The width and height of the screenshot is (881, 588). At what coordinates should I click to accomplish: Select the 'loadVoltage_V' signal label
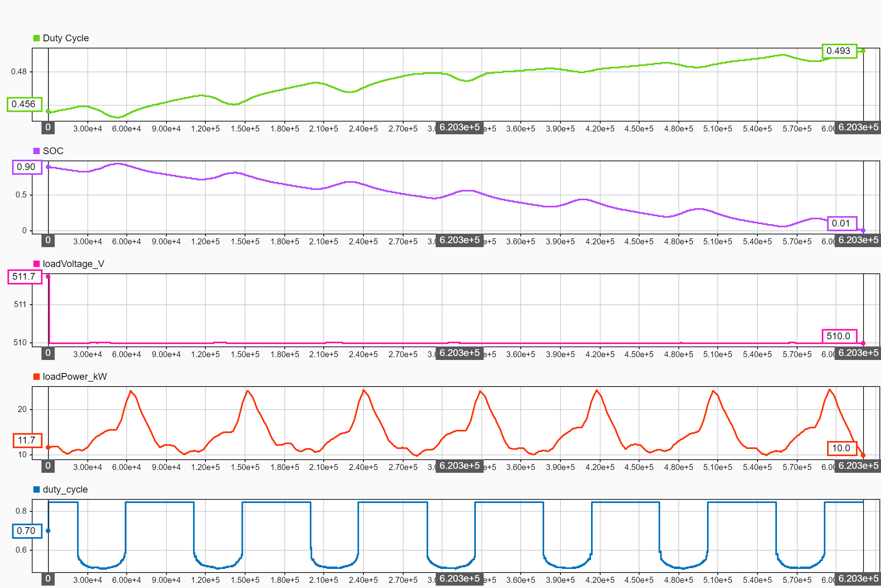(x=73, y=264)
